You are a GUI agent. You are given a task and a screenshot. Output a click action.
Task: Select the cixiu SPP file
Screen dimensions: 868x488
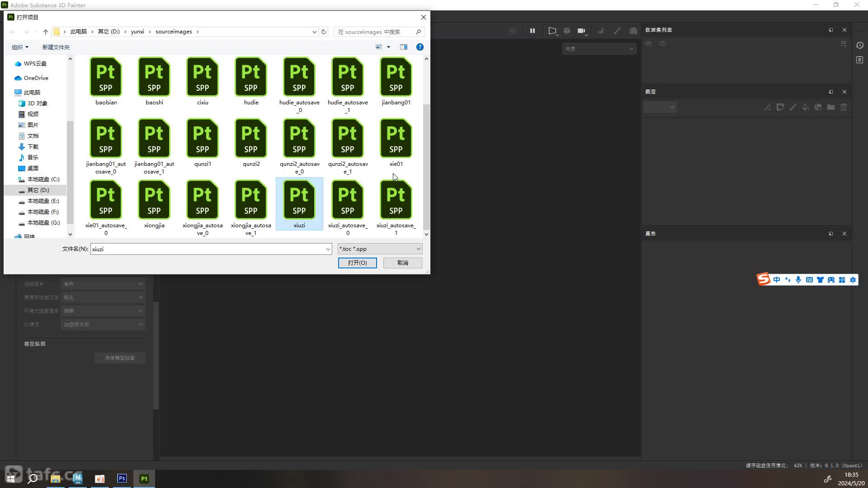203,81
